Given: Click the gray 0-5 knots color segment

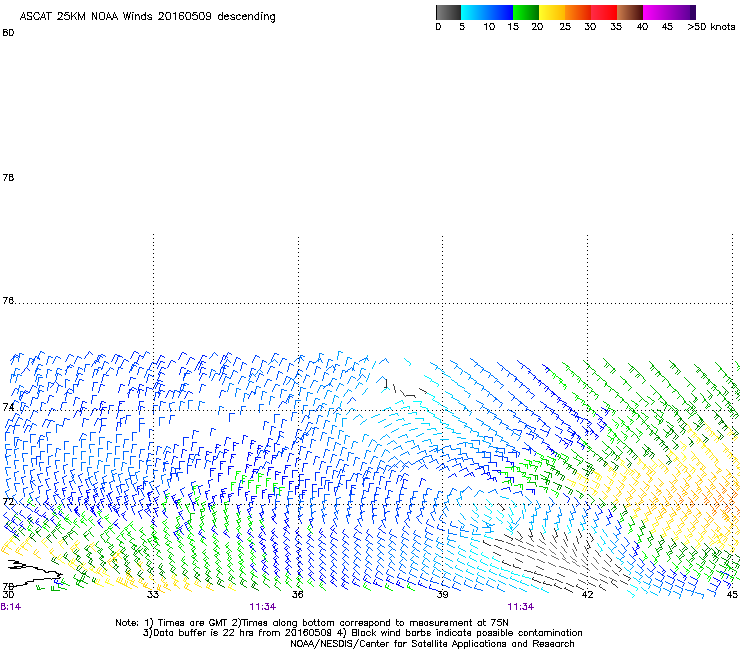Looking at the screenshot, I should [448, 12].
